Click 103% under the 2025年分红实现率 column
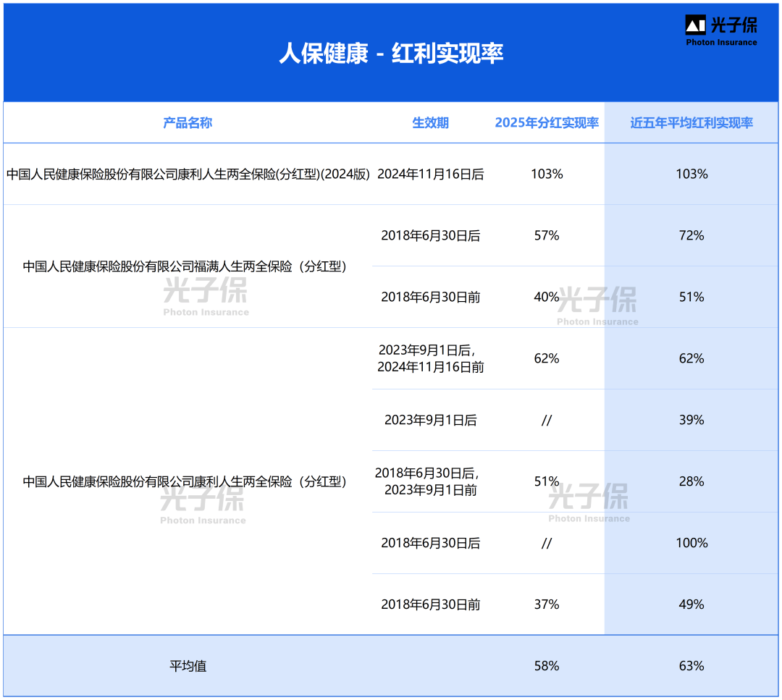782x700 pixels. 547,174
